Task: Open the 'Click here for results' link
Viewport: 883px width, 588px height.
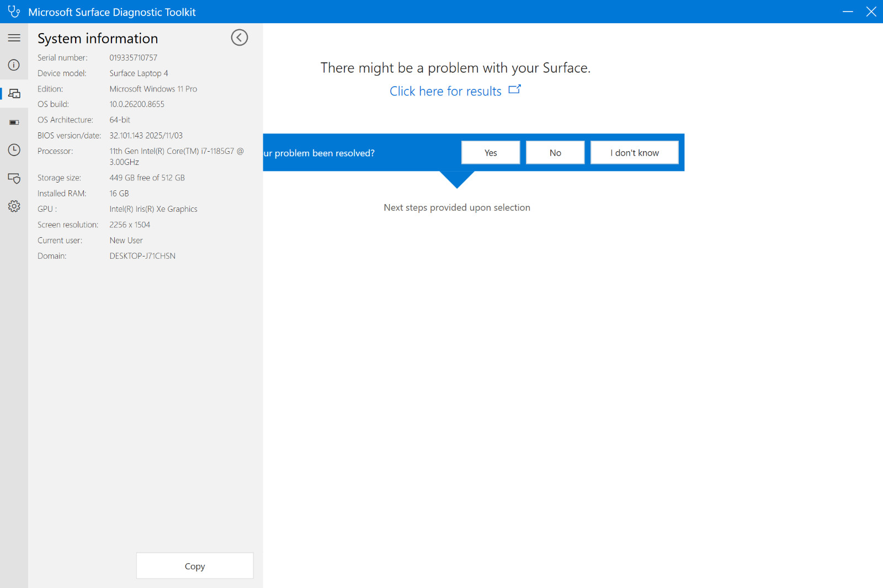Action: [445, 91]
